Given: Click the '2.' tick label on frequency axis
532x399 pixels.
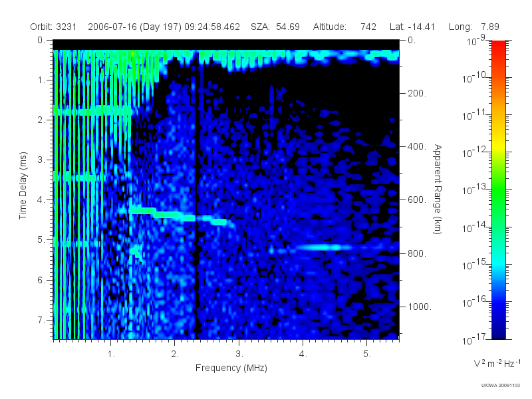Looking at the screenshot, I should 175,354.
